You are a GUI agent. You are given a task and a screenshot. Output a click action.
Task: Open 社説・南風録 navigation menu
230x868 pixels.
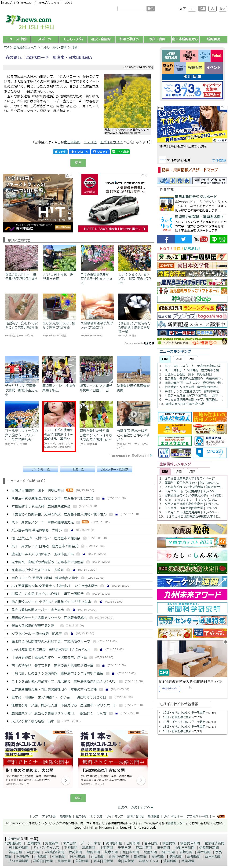point(101,39)
